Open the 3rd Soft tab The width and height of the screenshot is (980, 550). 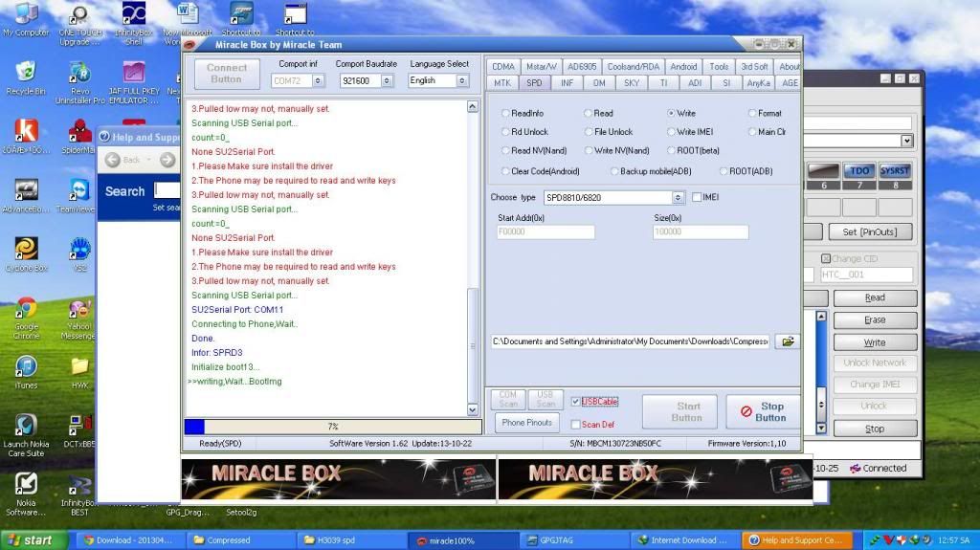tap(754, 66)
